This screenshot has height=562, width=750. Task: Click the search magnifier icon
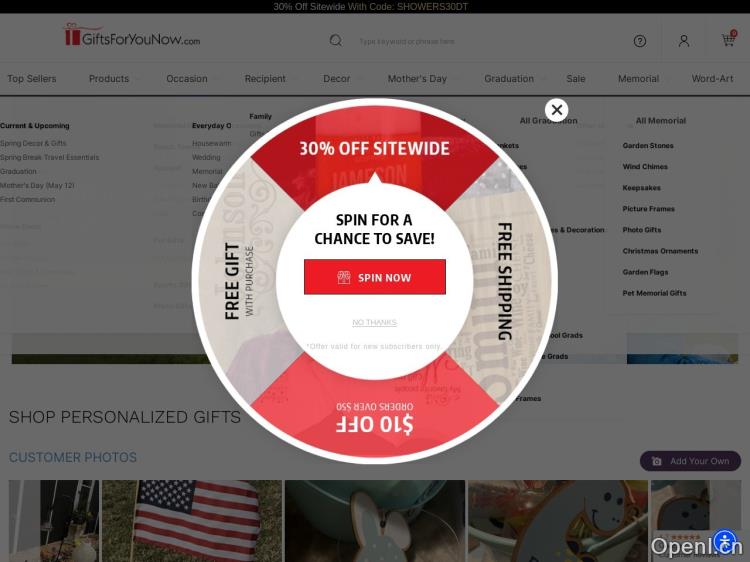[x=336, y=41]
